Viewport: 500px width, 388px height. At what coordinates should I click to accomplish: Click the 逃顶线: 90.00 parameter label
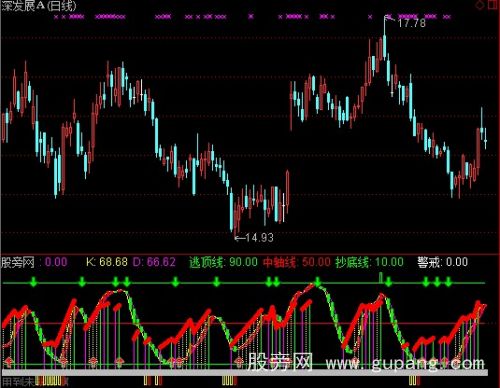pyautogui.click(x=223, y=262)
